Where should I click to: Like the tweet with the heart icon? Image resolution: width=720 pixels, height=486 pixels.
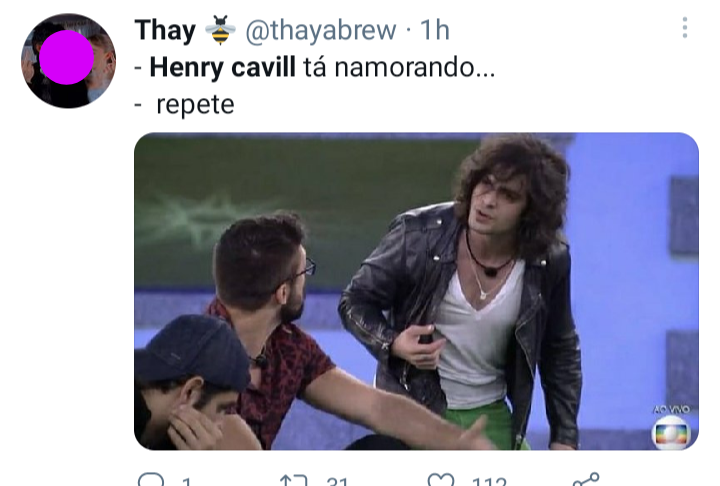[440, 480]
